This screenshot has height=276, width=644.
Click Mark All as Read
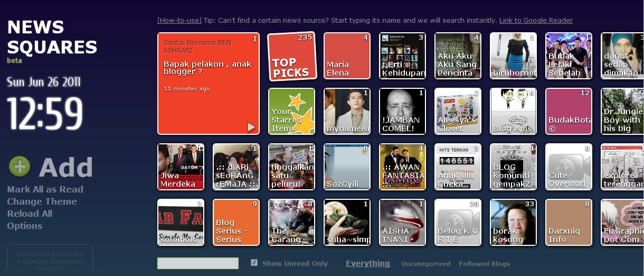click(x=45, y=189)
